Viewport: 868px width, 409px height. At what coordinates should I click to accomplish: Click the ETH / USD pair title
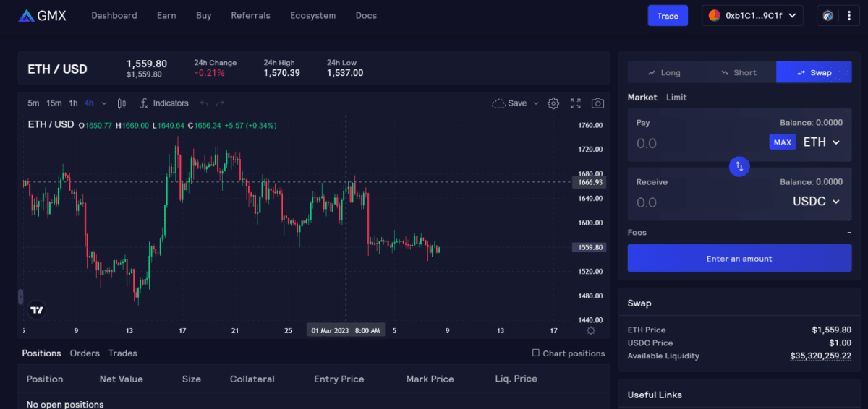(x=57, y=69)
